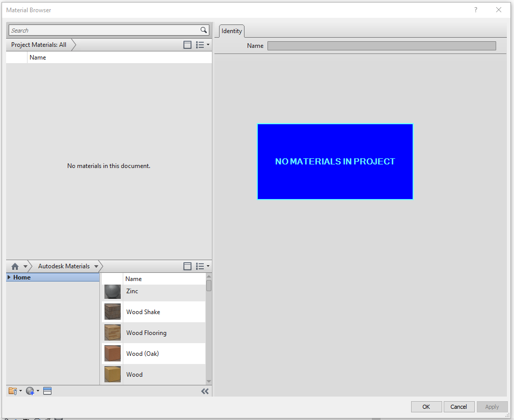The image size is (514, 420).
Task: Click the Name field in Identity tab
Action: click(382, 46)
